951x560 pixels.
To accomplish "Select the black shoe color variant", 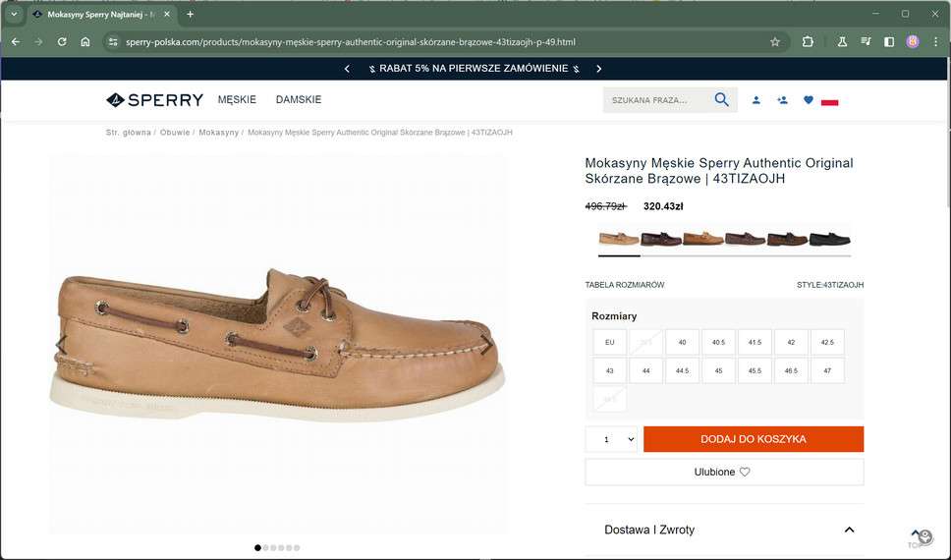I will [x=829, y=239].
